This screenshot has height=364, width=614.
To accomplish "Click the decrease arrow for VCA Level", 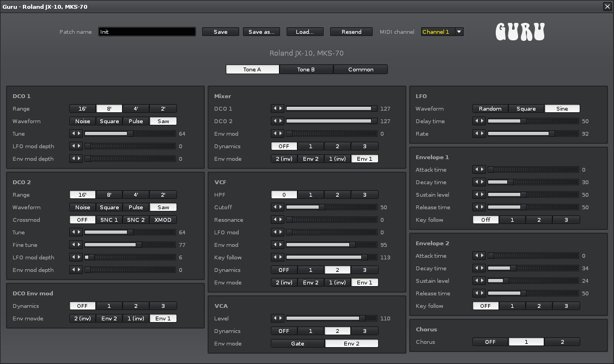I will pos(275,319).
